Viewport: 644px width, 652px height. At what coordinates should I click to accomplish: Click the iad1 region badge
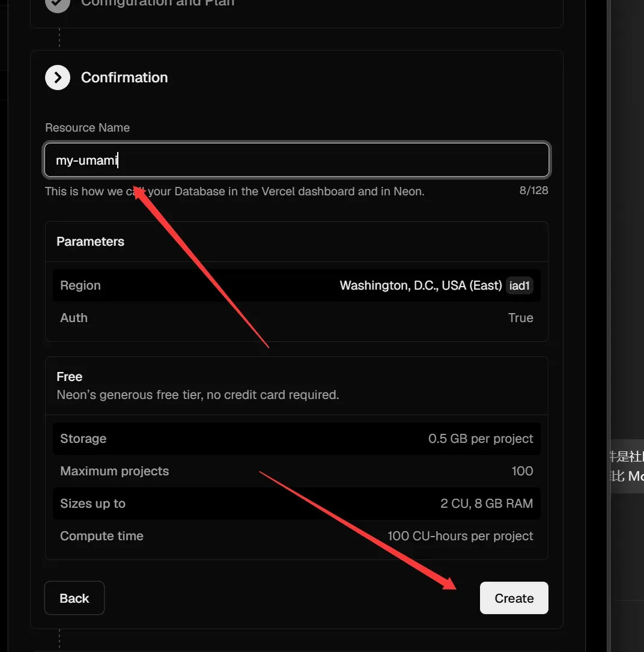coord(520,285)
